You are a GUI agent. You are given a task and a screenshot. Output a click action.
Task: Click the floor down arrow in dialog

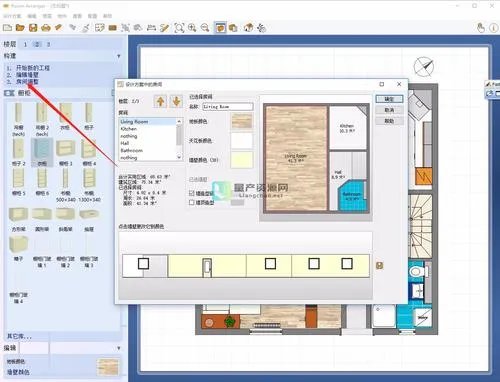[x=176, y=101]
